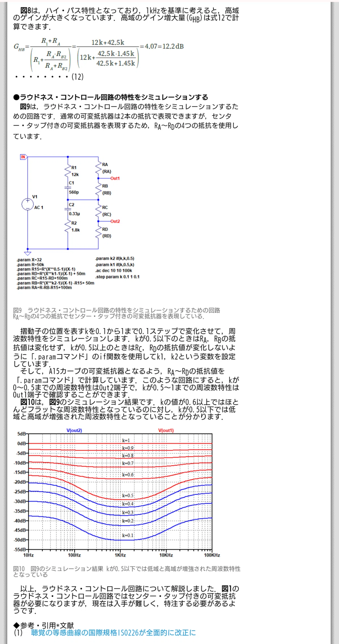
Task: Click the '.step param k 0.1 1 0.1' directive
Action: pyautogui.click(x=117, y=277)
